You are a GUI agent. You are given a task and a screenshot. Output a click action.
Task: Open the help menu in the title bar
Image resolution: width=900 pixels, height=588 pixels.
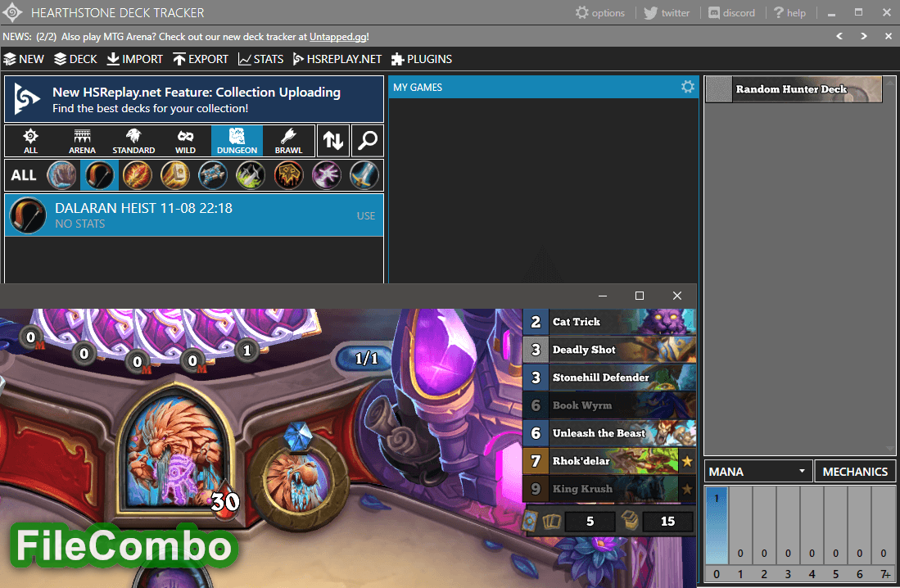coord(789,12)
